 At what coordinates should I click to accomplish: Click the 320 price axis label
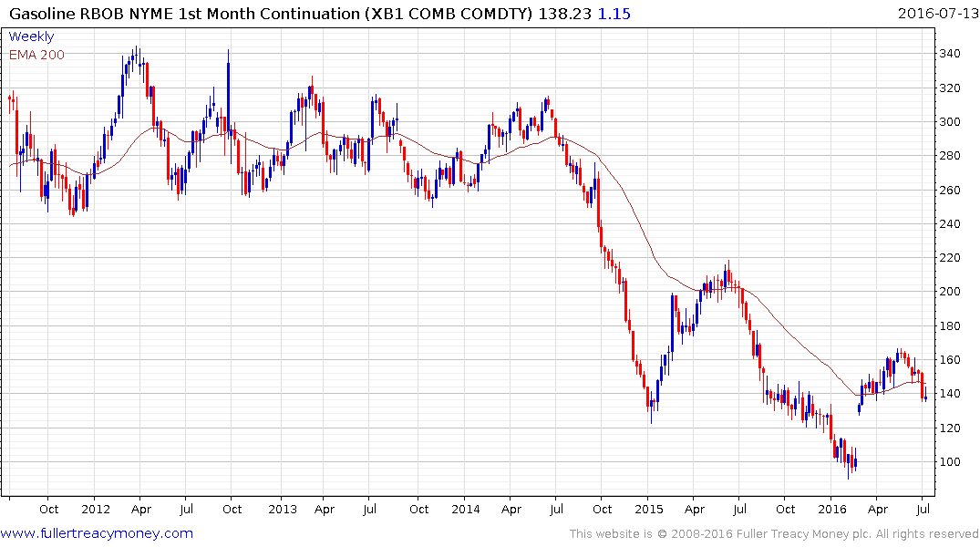(950, 88)
